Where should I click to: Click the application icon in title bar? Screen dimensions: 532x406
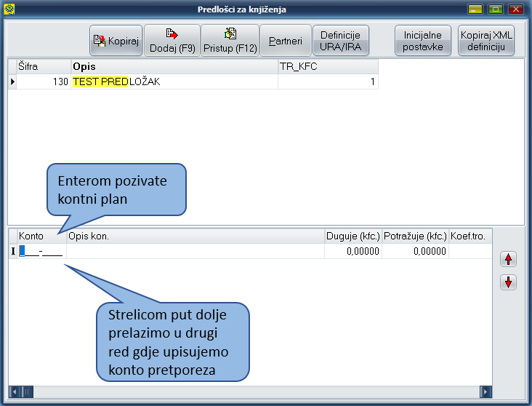pos(9,9)
